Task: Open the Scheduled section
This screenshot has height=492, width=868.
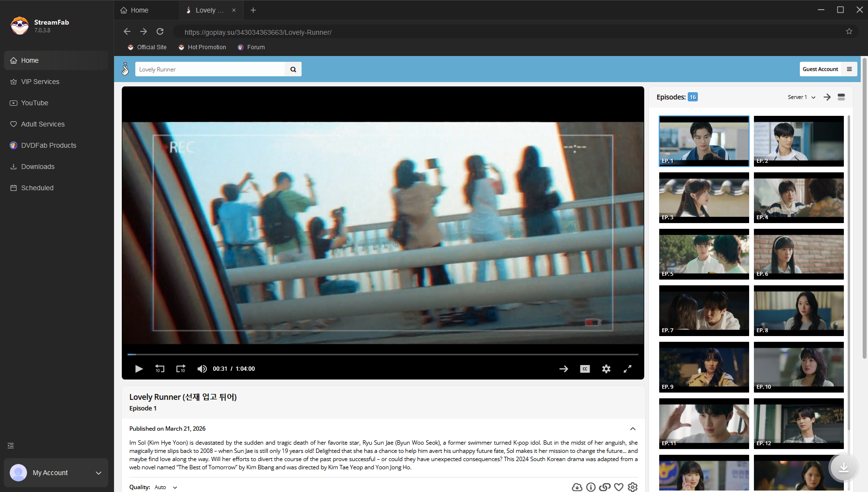Action: [x=56, y=188]
